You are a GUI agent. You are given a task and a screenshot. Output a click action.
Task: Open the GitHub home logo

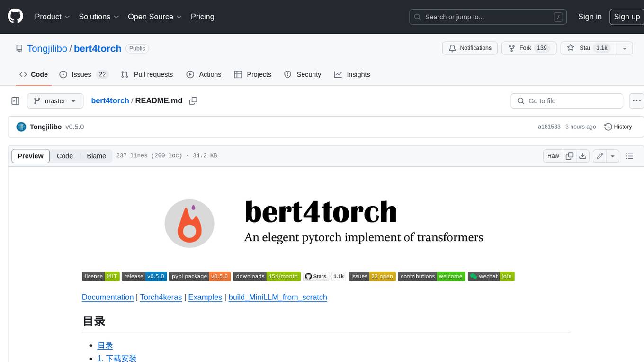(15, 17)
